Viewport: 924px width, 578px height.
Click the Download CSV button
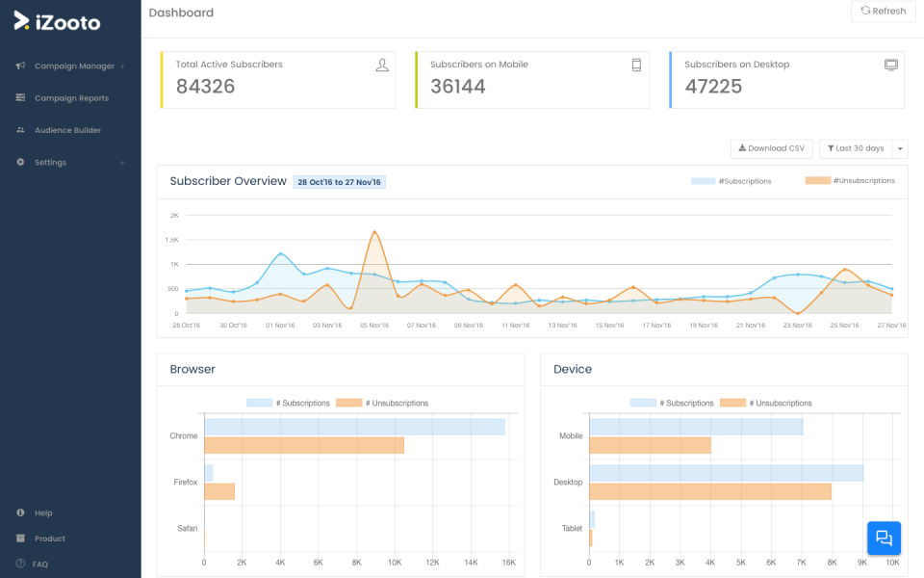click(x=771, y=148)
